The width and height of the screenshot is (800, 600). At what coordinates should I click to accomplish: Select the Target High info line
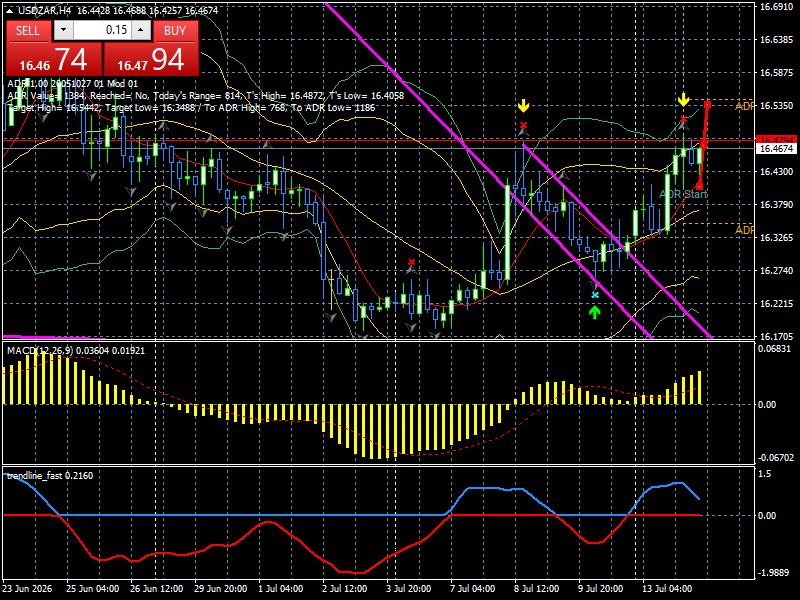click(x=191, y=108)
